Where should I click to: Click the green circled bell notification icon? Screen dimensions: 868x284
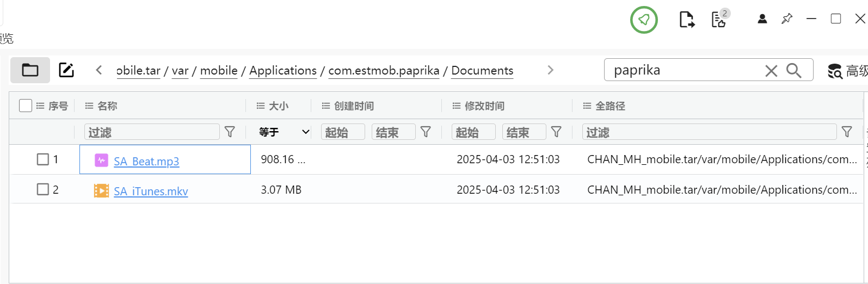[644, 20]
